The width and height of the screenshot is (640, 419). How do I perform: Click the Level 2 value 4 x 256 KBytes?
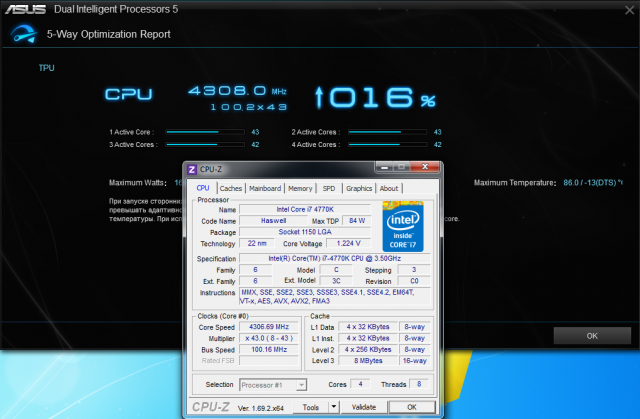[368, 350]
